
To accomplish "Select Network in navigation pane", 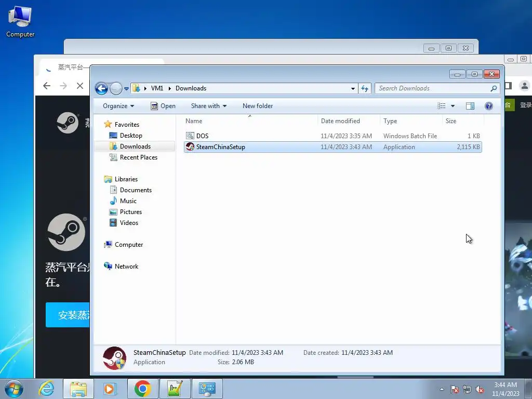I will click(x=126, y=267).
